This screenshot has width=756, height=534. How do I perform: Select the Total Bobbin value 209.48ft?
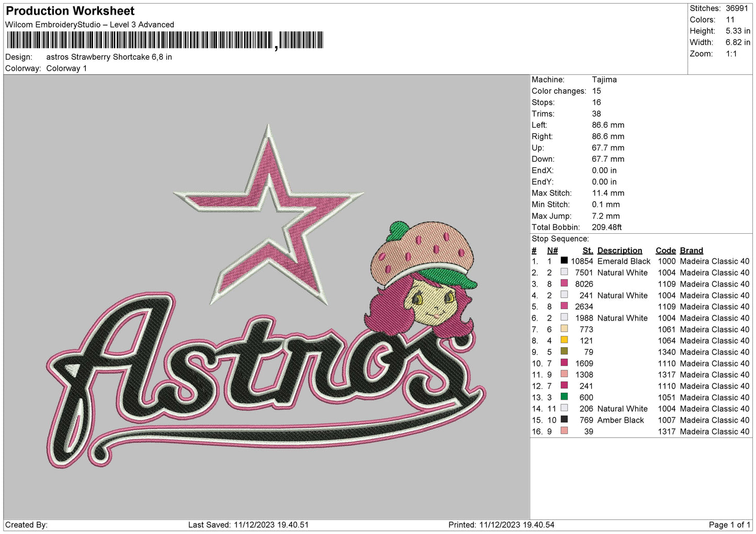[x=607, y=227]
